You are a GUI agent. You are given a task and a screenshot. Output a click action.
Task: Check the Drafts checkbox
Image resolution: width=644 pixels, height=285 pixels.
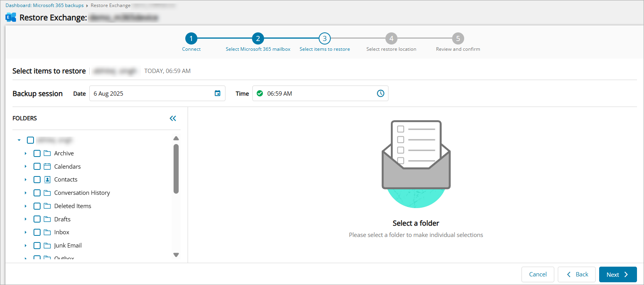(37, 219)
